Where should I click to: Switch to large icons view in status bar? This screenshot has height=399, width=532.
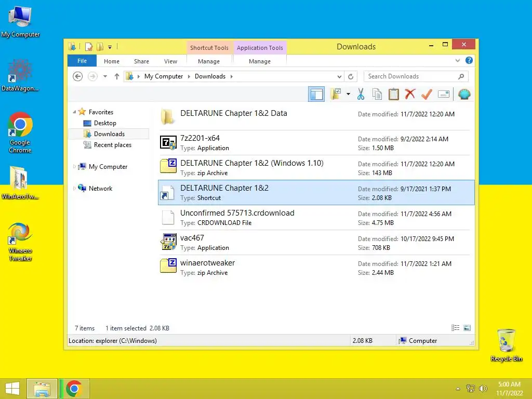pos(467,328)
